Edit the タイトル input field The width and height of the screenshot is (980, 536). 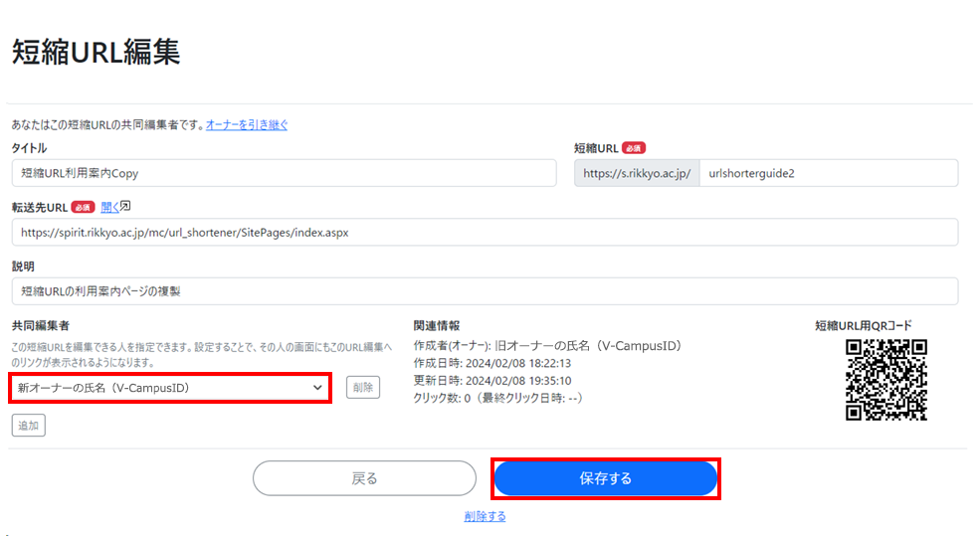pyautogui.click(x=284, y=173)
